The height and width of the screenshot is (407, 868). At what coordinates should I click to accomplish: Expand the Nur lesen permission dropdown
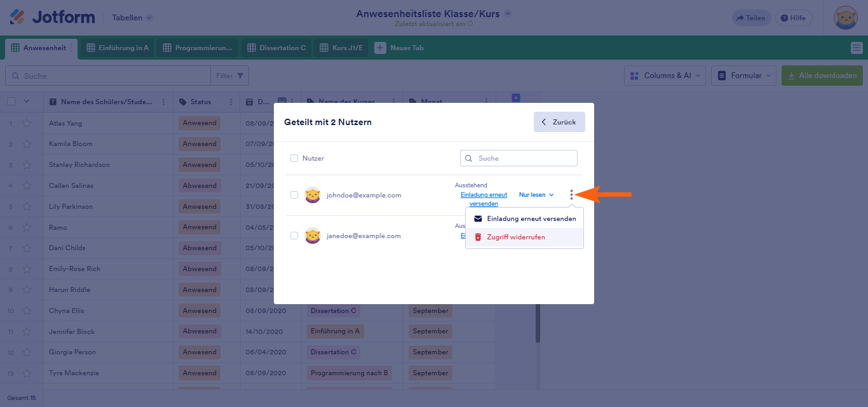[536, 195]
